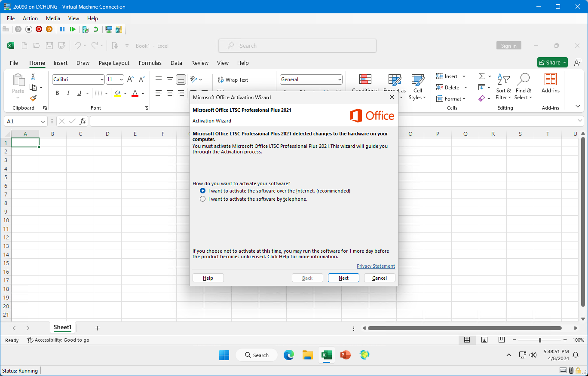Click the Conditional Formatting icon

(365, 79)
